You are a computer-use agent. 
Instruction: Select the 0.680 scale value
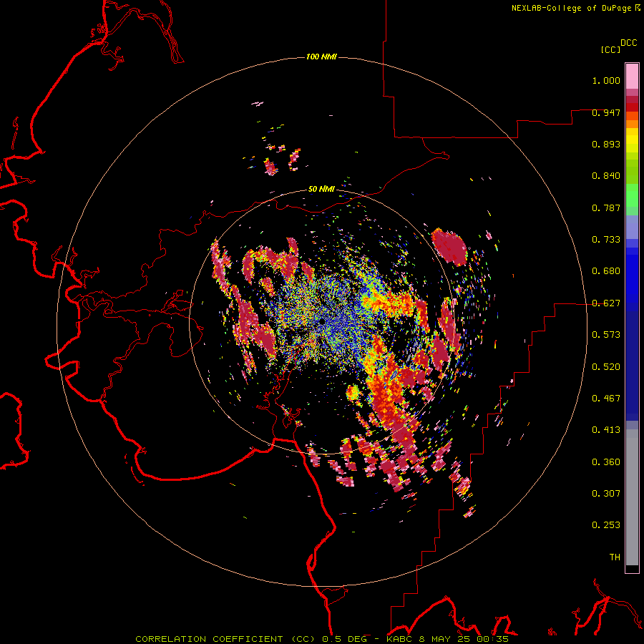tap(606, 271)
